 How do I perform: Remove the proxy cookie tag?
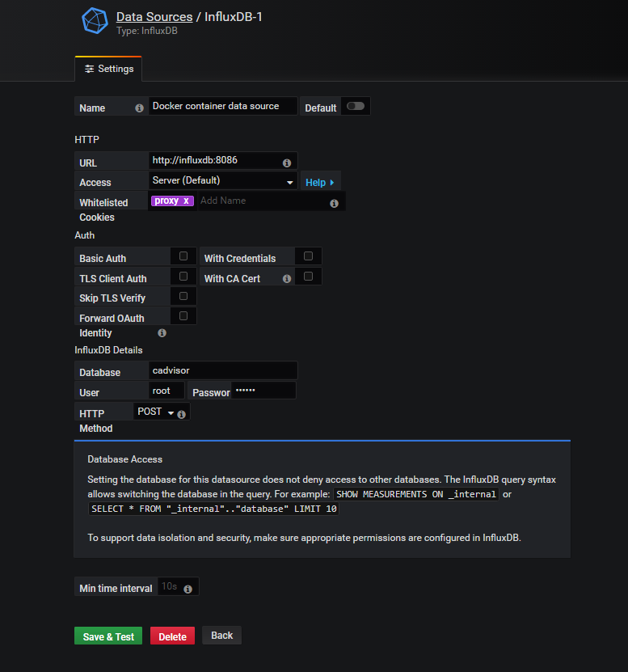pyautogui.click(x=186, y=201)
